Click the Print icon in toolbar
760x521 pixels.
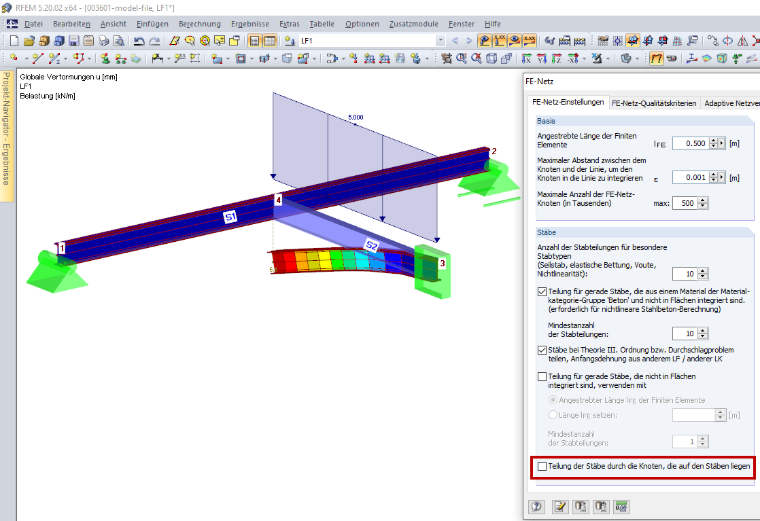tap(103, 41)
